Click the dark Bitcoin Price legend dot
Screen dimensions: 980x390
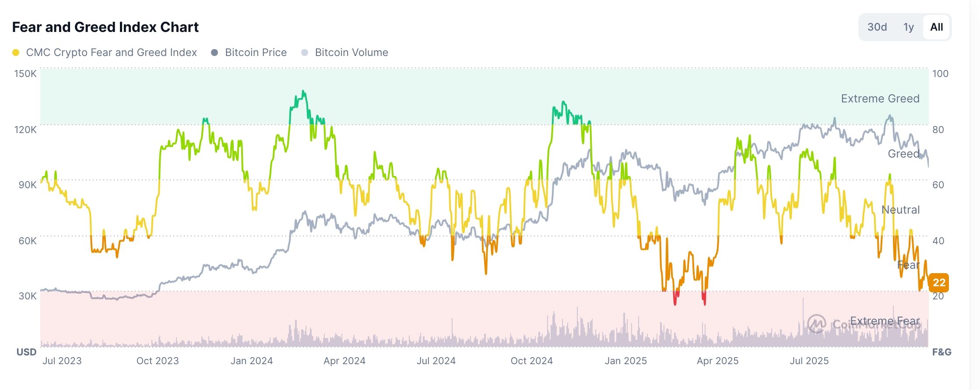pos(215,52)
